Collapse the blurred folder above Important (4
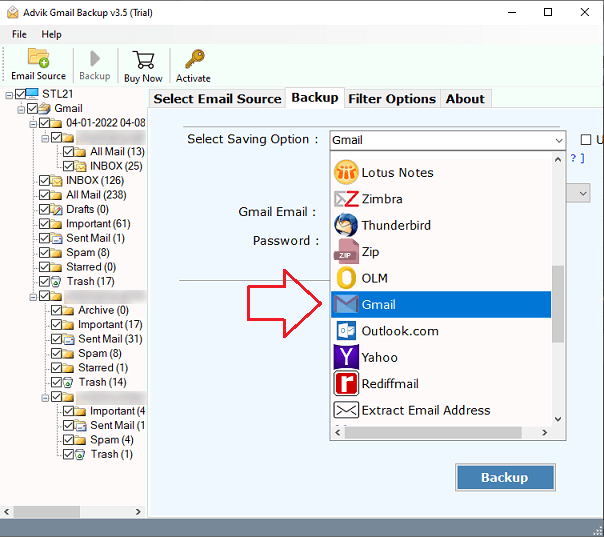Image resolution: width=604 pixels, height=537 pixels. coord(45,397)
